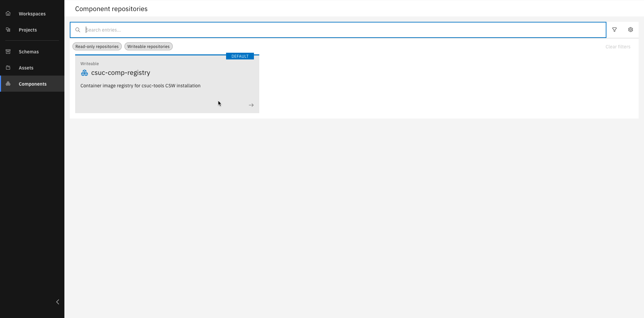Click the search magnifier icon
Viewport: 644px width, 318px height.
[78, 30]
